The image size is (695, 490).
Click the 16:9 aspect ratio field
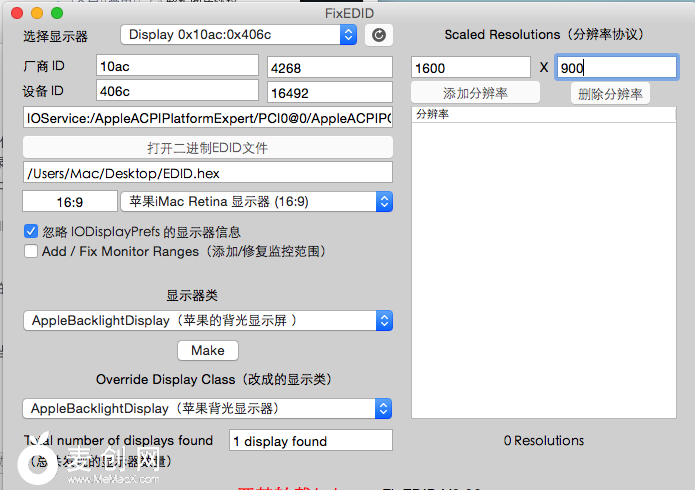click(69, 202)
